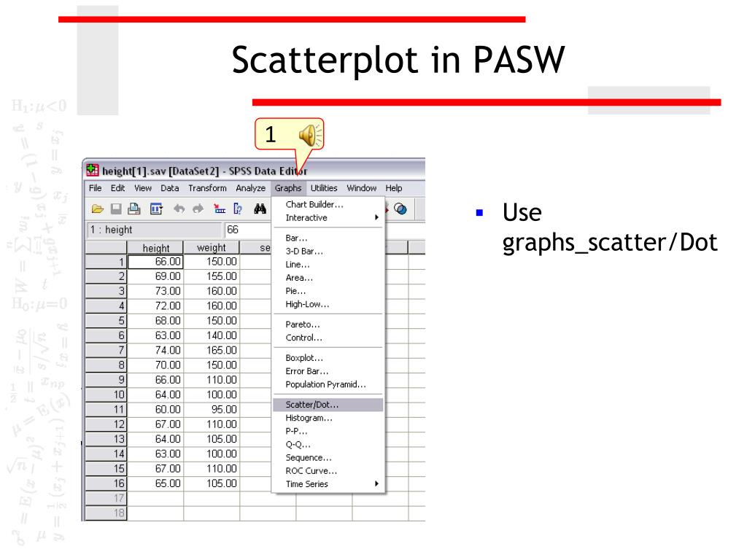Click the weight column header
747x560 pixels.
(212, 248)
